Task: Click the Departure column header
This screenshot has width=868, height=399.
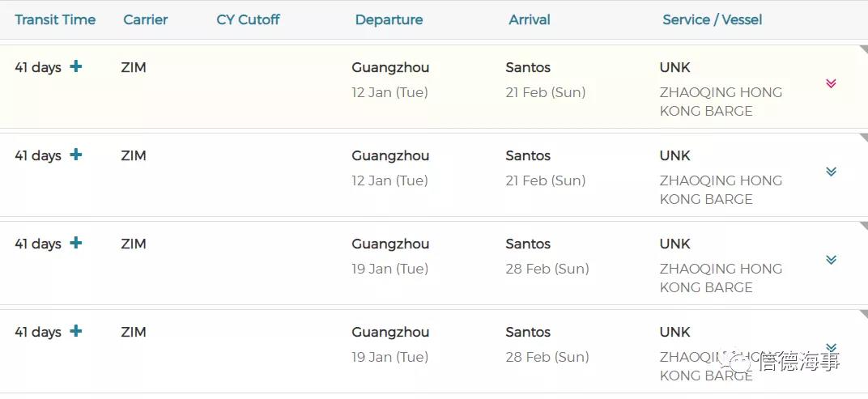Action: (389, 19)
